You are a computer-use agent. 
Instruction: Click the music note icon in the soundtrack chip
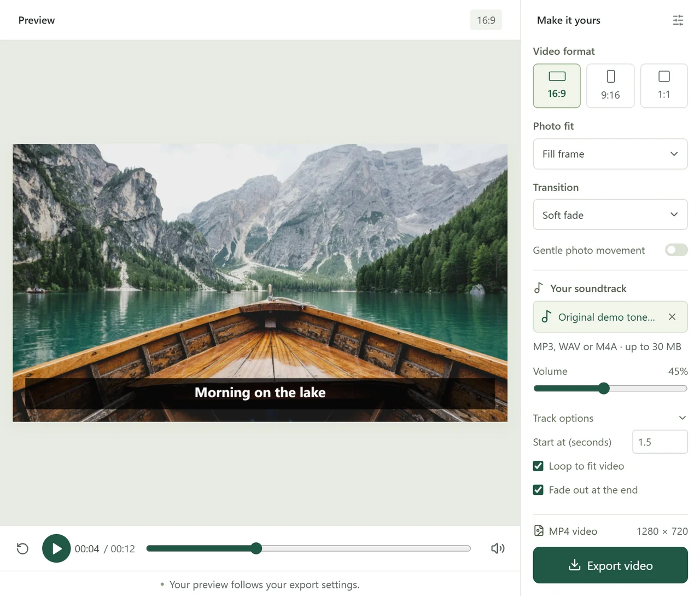point(546,317)
